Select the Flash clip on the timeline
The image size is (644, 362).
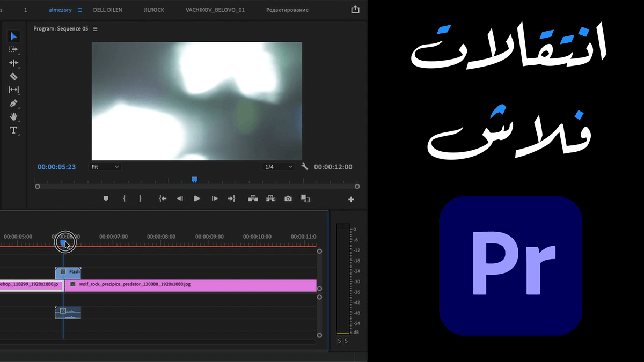coord(68,272)
